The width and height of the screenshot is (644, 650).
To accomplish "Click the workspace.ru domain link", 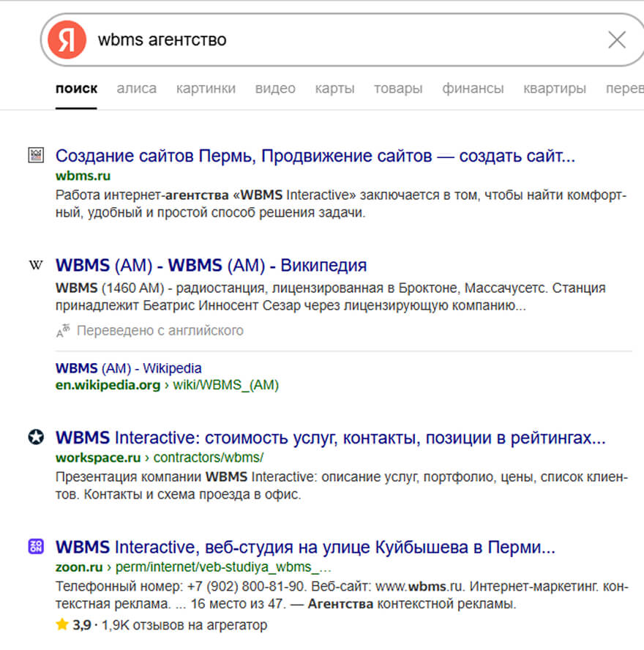I will click(98, 457).
